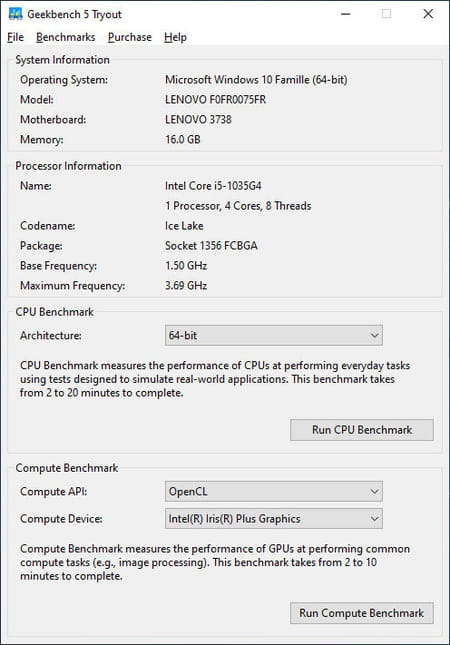Image resolution: width=450 pixels, height=645 pixels.
Task: Click the chevron arrow of Architecture combo box
Action: coord(374,335)
